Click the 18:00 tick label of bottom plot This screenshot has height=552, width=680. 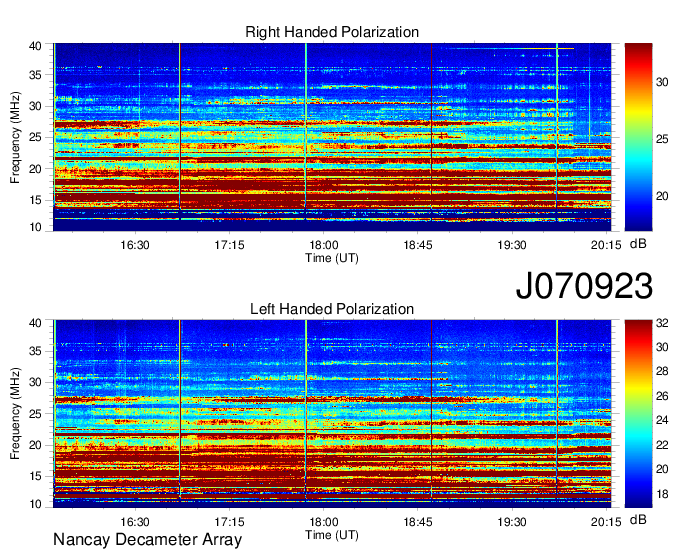click(x=324, y=522)
